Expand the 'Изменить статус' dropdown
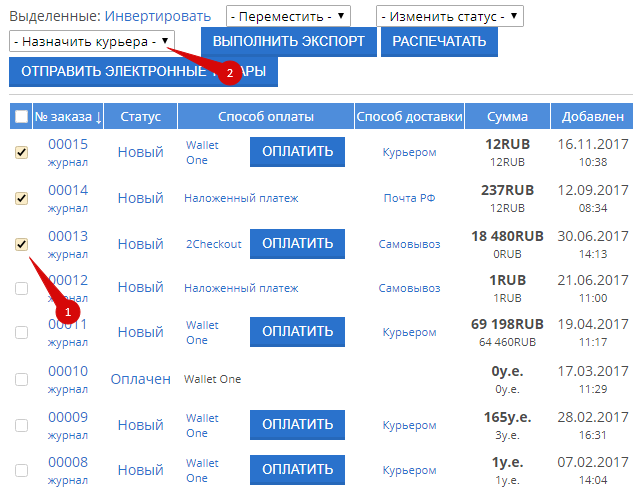The width and height of the screenshot is (633, 493). [450, 16]
